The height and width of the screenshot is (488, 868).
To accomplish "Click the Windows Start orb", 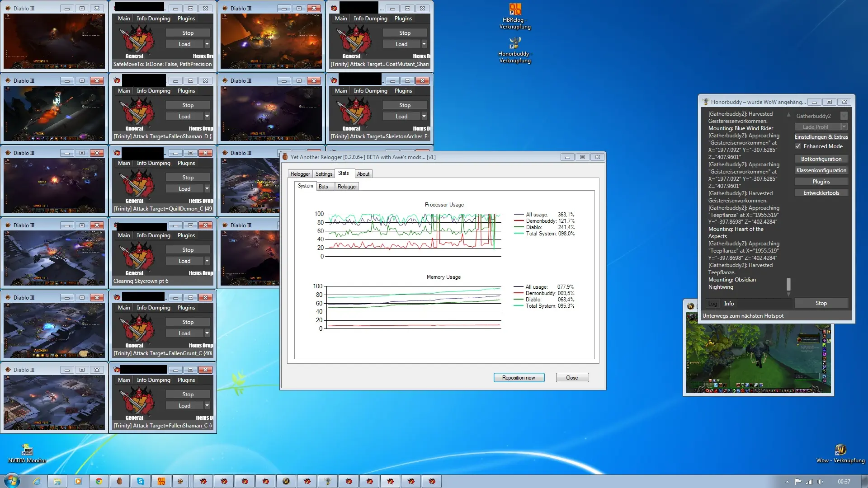I will click(12, 481).
